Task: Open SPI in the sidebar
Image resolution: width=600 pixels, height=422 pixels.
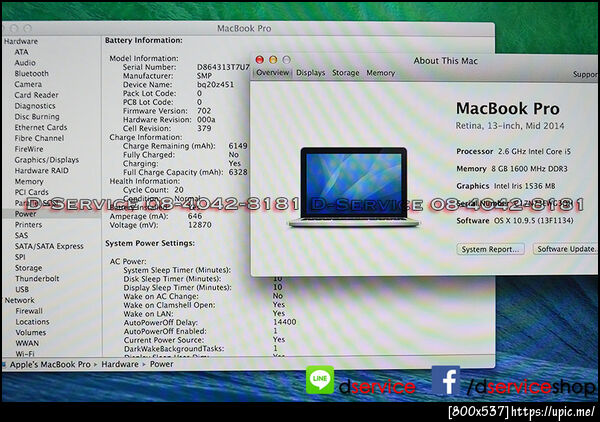Action: [20, 257]
